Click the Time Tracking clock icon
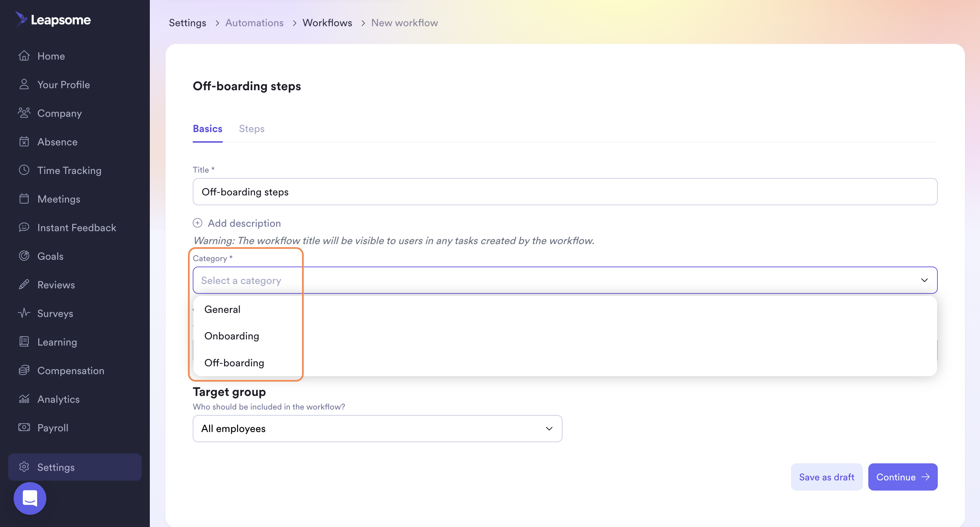Image resolution: width=980 pixels, height=527 pixels. tap(24, 170)
